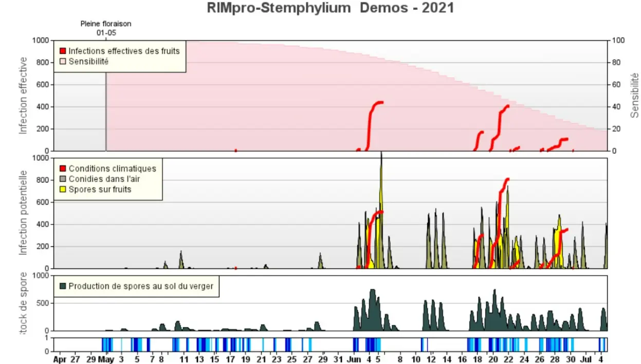This screenshot has width=641, height=364.
Task: Click the 'Infections effectives des fruits' legend text
Action: point(124,51)
